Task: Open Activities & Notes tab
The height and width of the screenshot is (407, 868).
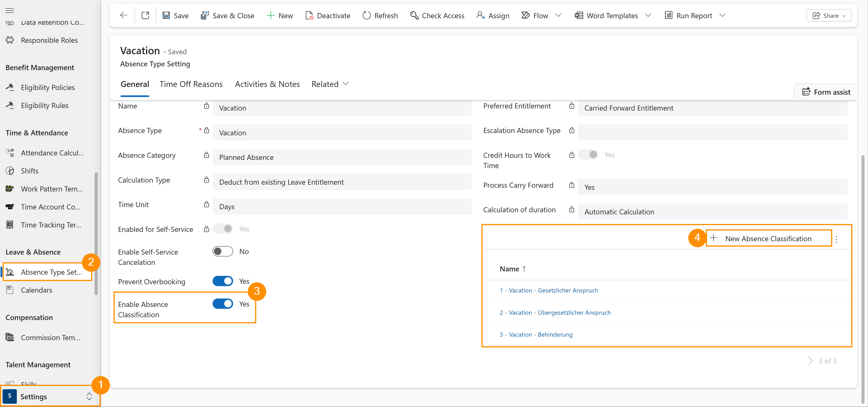Action: click(267, 84)
